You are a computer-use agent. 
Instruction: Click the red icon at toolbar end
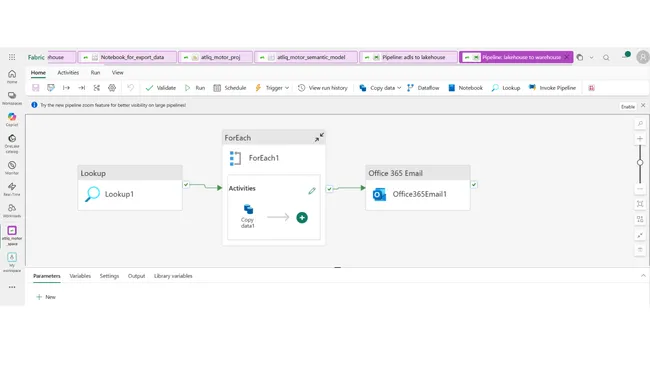pyautogui.click(x=592, y=88)
